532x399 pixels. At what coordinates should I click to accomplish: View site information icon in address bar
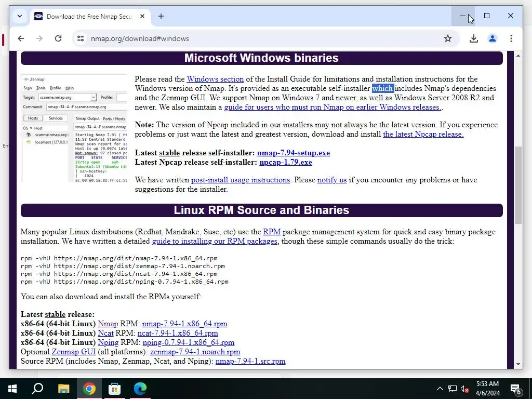point(81,38)
